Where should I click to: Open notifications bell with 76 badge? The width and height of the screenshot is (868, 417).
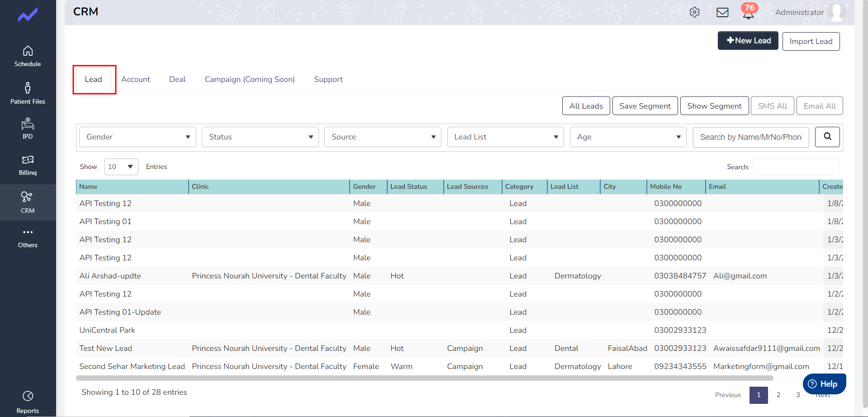[x=749, y=12]
